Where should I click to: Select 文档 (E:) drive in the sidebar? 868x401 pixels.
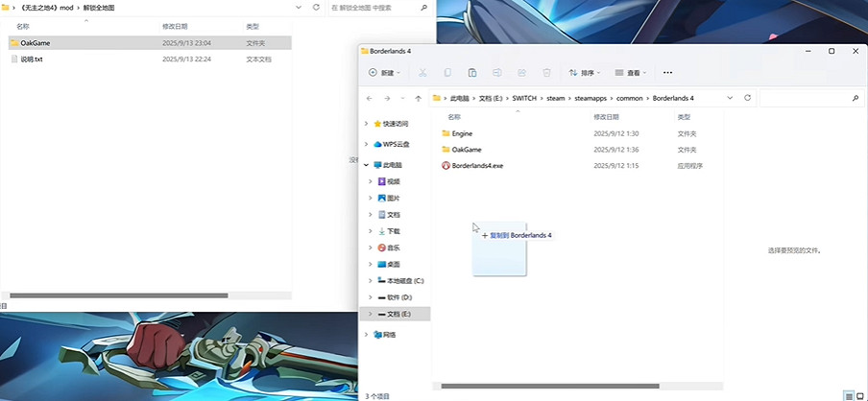pos(395,314)
